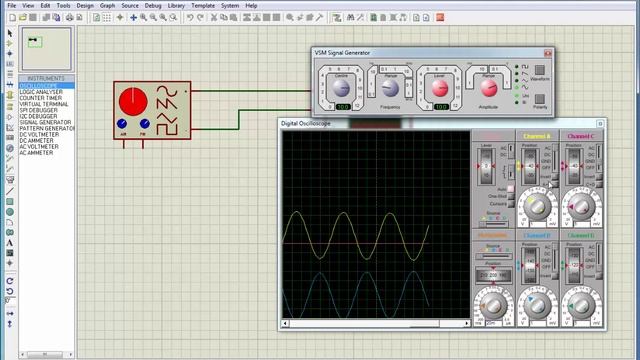This screenshot has width=640, height=360.
Task: Click the Cut scissors icon
Action: click(213, 18)
